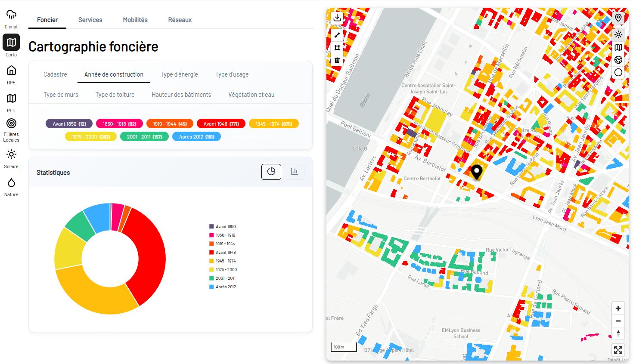
Task: Click the trash icon to clear map drawings
Action: (337, 60)
